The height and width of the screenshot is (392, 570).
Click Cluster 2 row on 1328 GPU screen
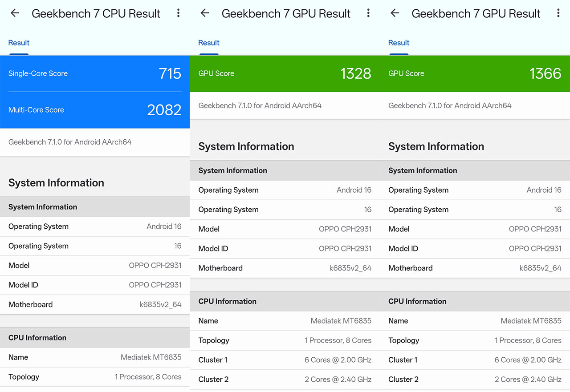tap(285, 380)
